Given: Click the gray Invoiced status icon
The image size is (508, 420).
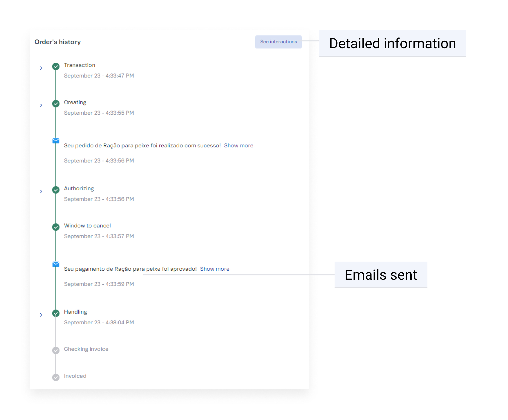Looking at the screenshot, I should (56, 377).
